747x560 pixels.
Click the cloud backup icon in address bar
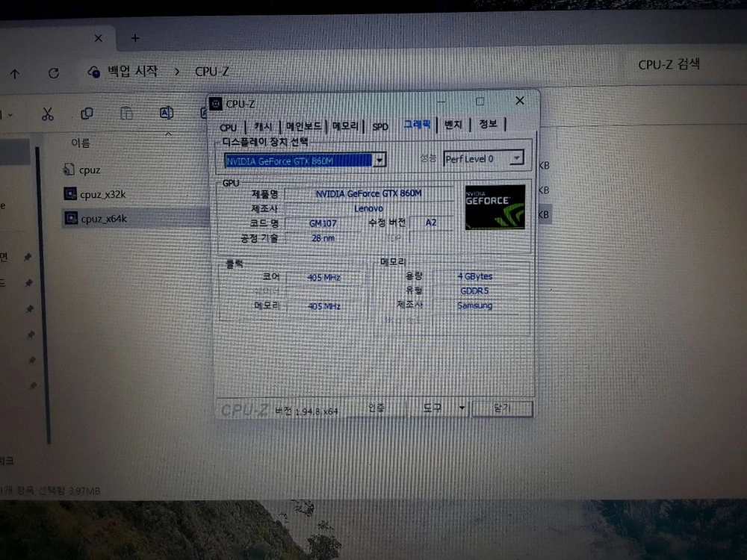click(94, 72)
